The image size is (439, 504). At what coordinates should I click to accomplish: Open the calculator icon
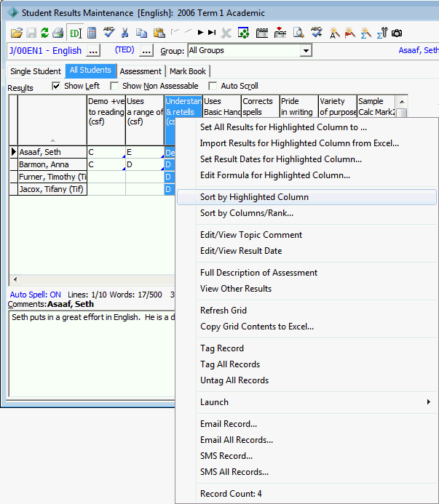92,33
